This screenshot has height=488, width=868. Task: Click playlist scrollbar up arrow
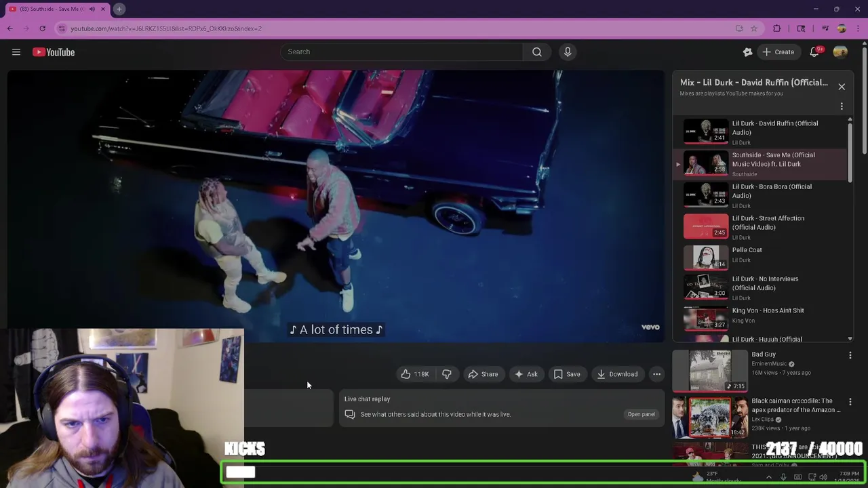pos(850,120)
